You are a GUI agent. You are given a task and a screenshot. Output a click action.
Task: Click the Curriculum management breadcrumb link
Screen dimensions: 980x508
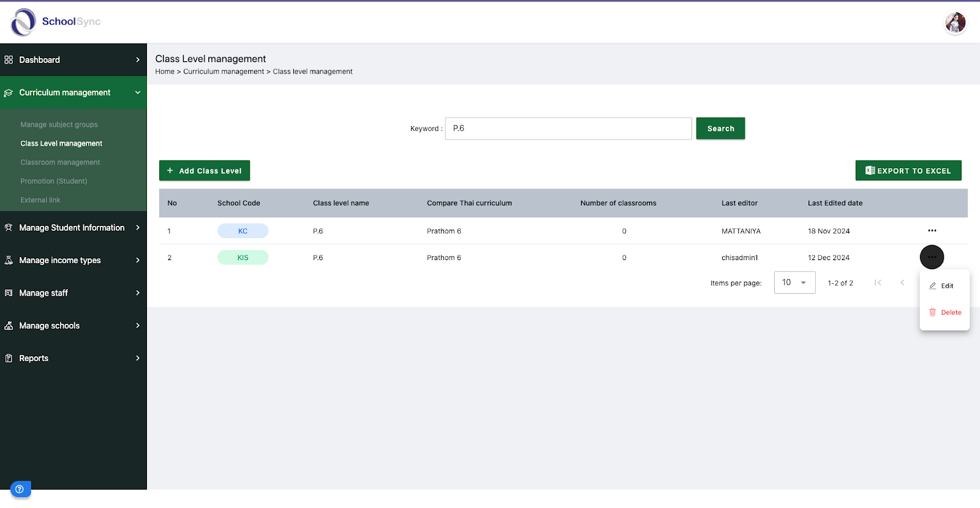[224, 72]
